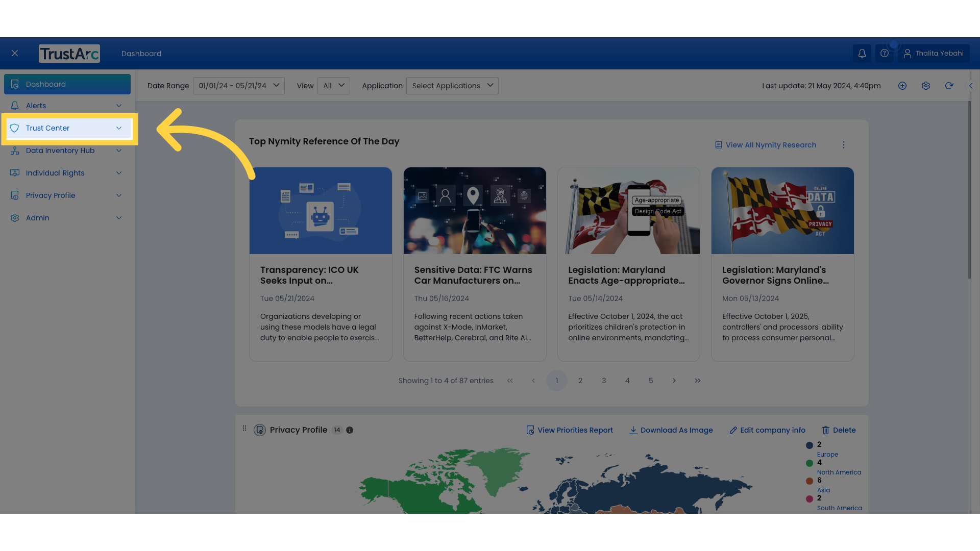The image size is (980, 551).
Task: Expand the Individual Rights section
Action: coord(55,173)
